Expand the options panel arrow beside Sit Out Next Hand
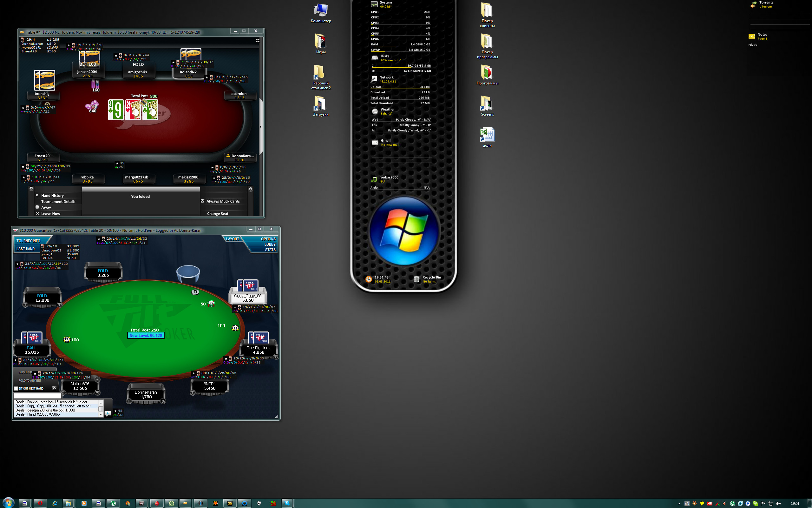Image resolution: width=812 pixels, height=508 pixels. coord(54,388)
